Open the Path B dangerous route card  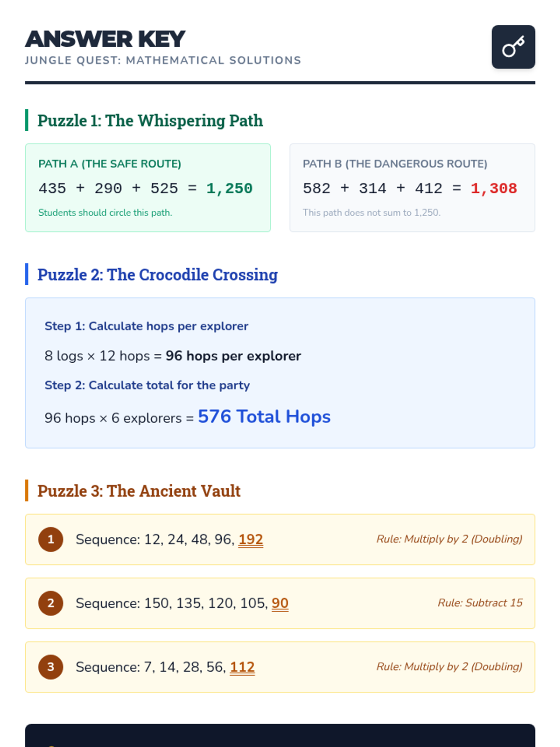tap(413, 188)
